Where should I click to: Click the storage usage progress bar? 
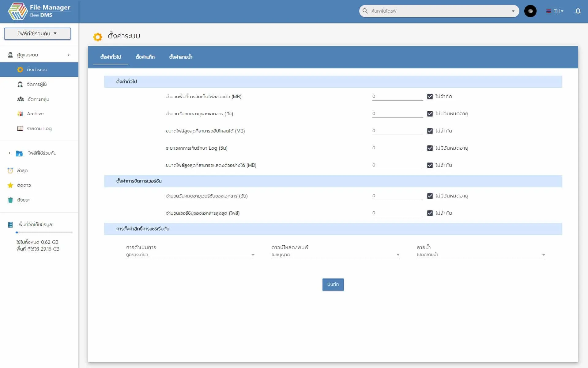click(x=44, y=232)
